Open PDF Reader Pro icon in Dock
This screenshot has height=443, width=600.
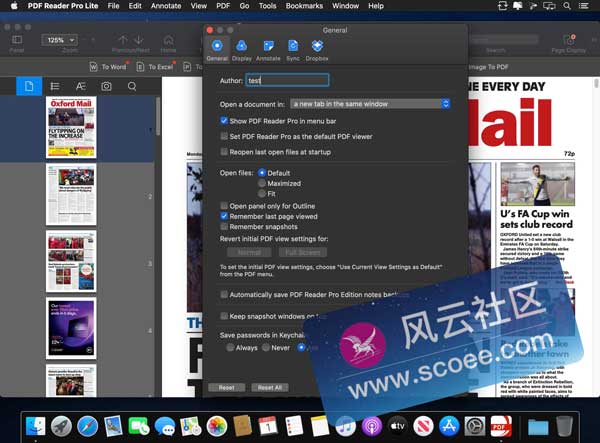[x=501, y=426]
